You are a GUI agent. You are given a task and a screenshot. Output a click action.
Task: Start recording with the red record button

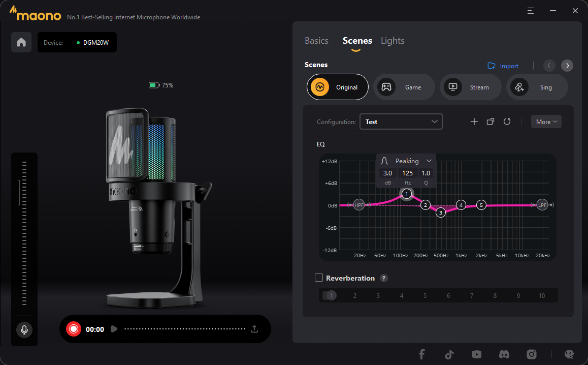click(74, 329)
